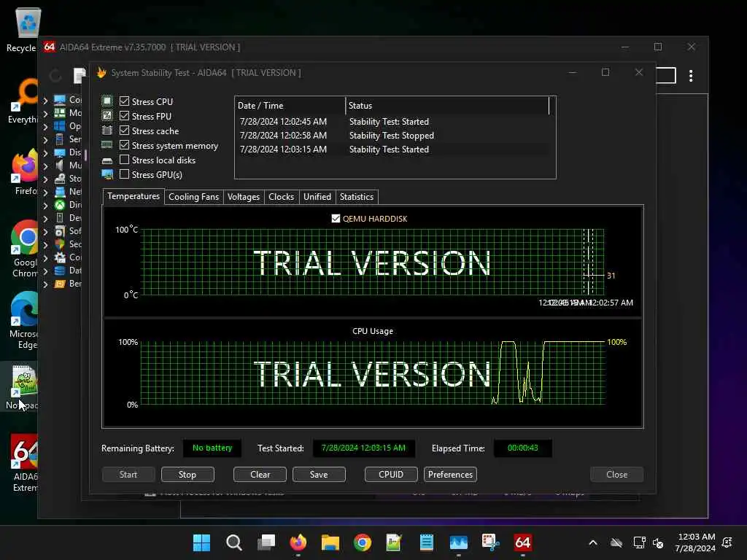
Task: Click Stress cache icon
Action: tap(107, 130)
